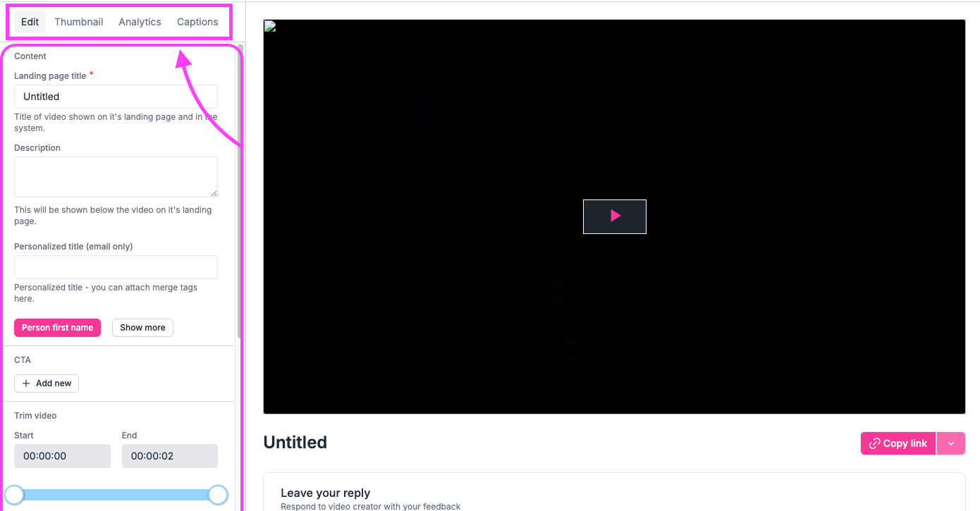The width and height of the screenshot is (980, 511).
Task: Expand the dropdown arrow beside Copy link
Action: click(950, 443)
